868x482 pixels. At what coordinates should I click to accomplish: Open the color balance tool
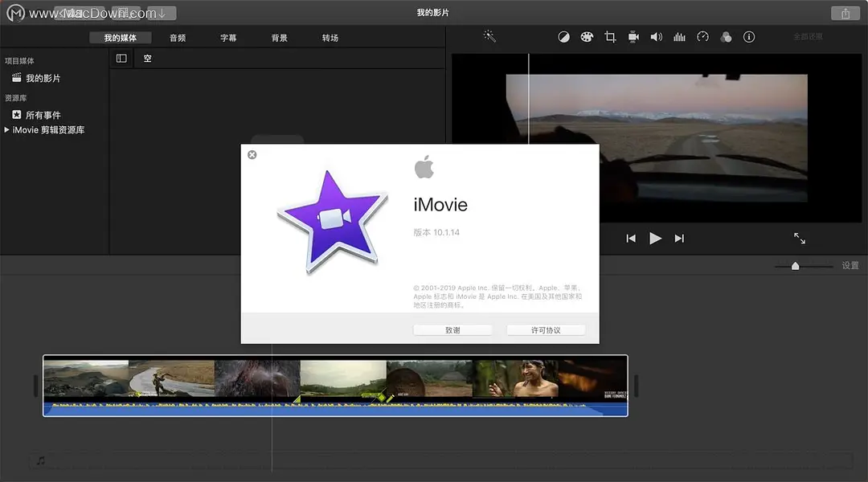(x=563, y=37)
